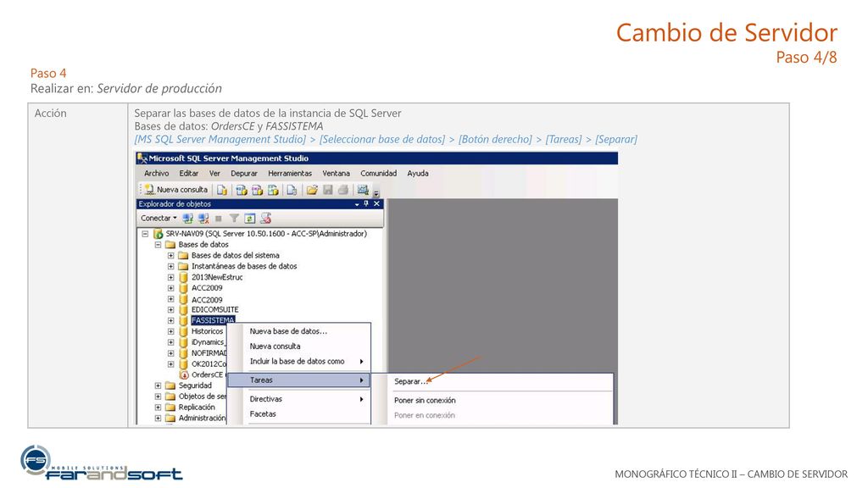Open Incluir la base de datos como submenu
Image resolution: width=868 pixels, height=488 pixels.
pyautogui.click(x=299, y=361)
